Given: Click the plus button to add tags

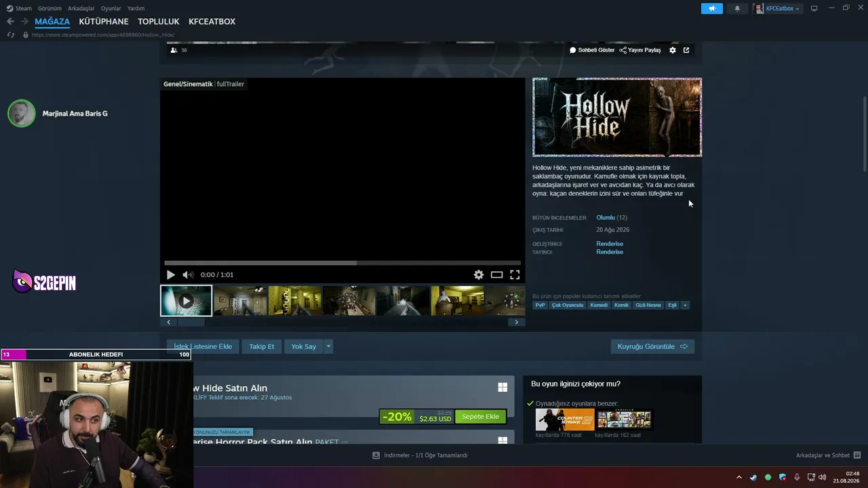Looking at the screenshot, I should (x=685, y=305).
